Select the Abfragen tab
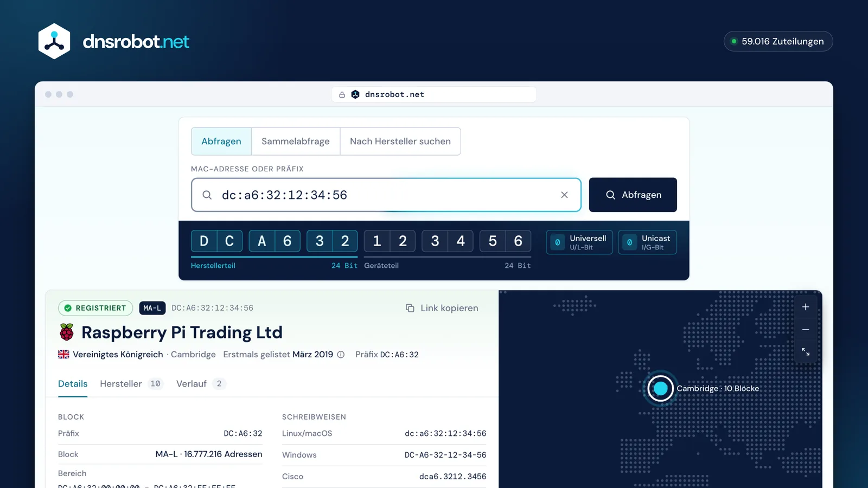 (x=221, y=142)
